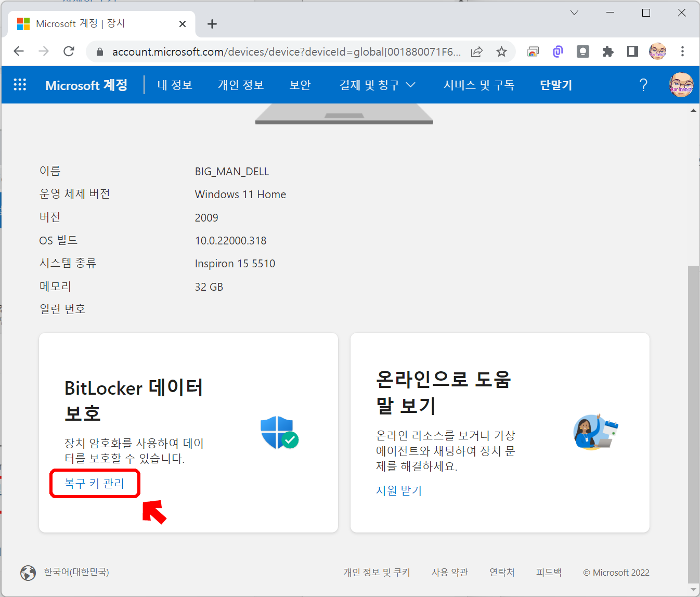Image resolution: width=700 pixels, height=597 pixels.
Task: Click the scrollbar up arrow
Action: click(x=693, y=110)
